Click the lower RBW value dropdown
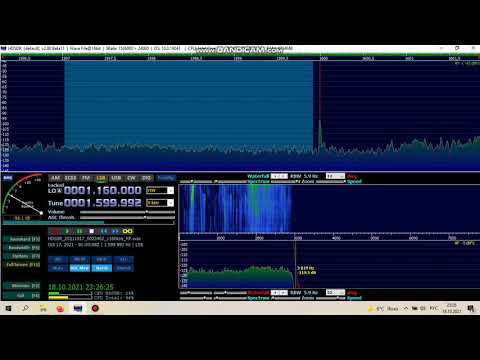 [335, 292]
